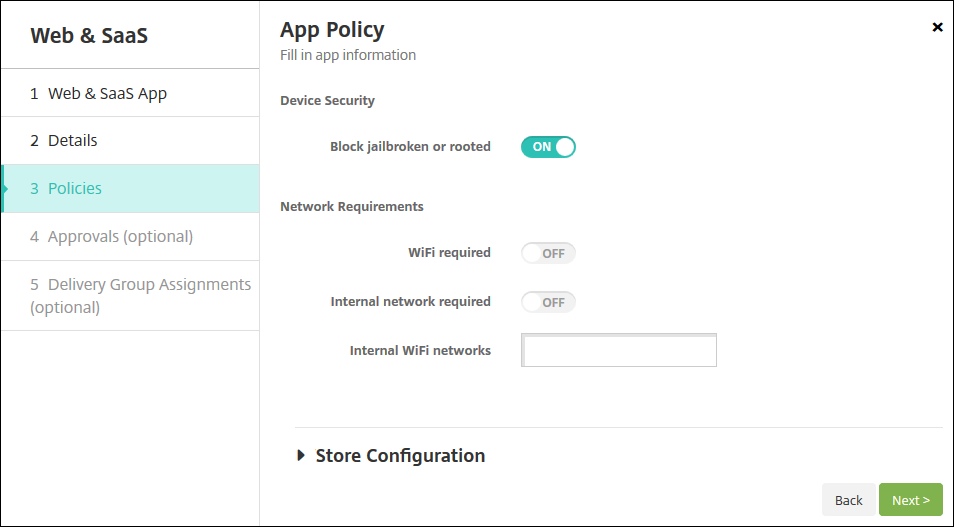Click the active-step arrow marker beside Policies
The height and width of the screenshot is (527, 954).
click(x=6, y=188)
